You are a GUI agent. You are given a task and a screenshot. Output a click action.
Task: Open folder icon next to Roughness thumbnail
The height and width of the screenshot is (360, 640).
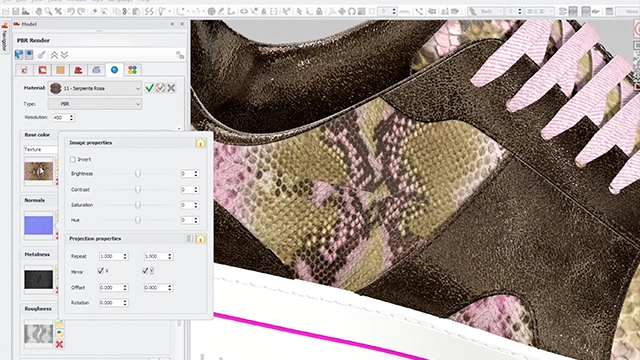(60, 324)
